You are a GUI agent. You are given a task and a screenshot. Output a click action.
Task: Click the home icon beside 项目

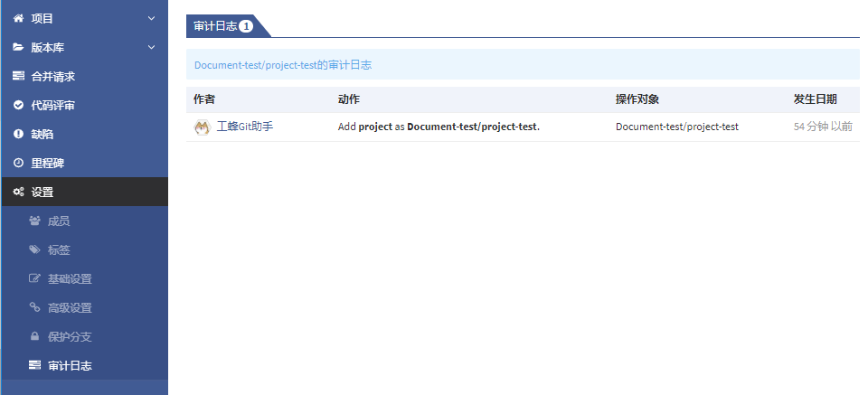coord(18,18)
